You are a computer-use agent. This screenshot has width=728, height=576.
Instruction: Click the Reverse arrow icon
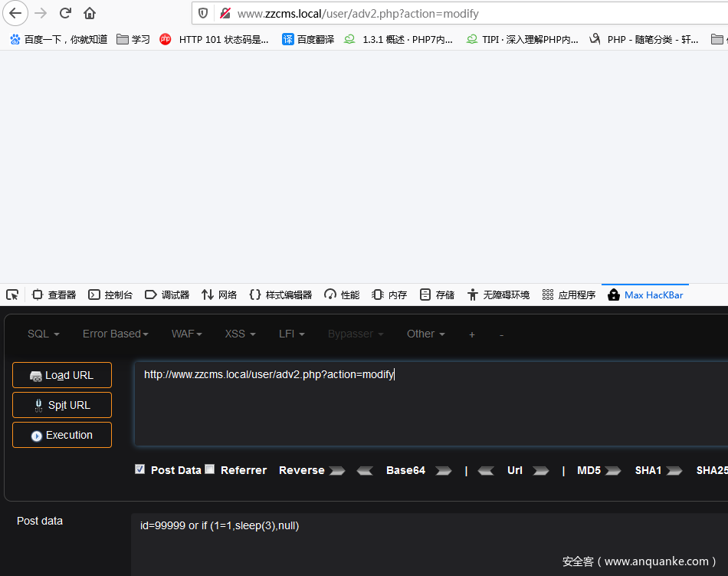336,471
